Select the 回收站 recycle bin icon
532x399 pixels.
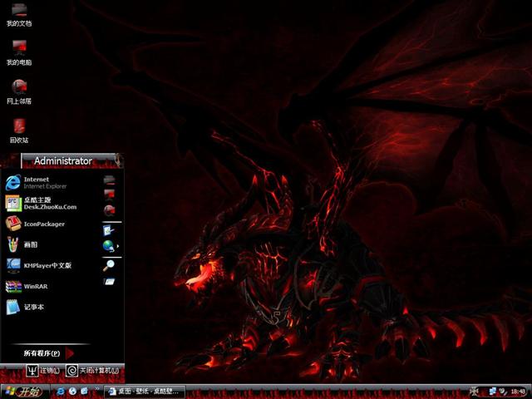[x=18, y=127]
